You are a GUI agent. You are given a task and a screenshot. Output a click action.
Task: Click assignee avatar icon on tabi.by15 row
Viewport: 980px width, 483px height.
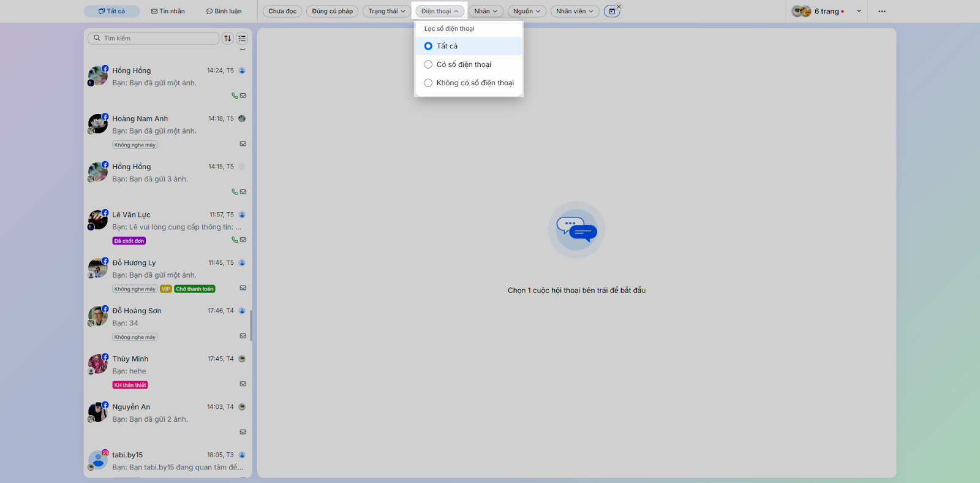click(x=242, y=455)
